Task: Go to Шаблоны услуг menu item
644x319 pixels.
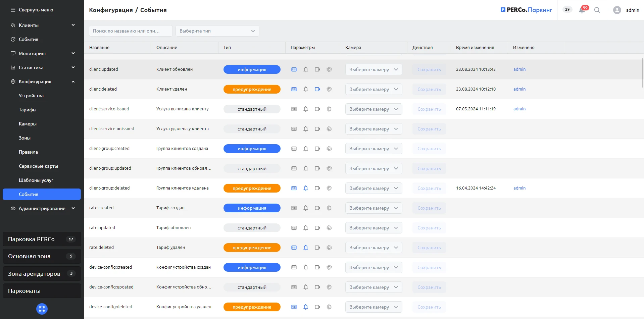Action: coord(36,180)
